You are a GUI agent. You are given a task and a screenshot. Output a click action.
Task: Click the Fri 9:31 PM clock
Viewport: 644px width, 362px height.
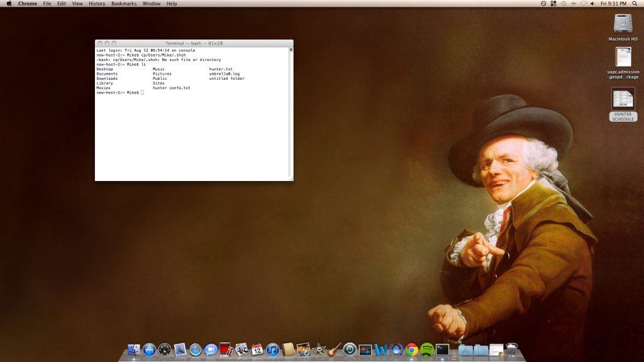(x=614, y=4)
